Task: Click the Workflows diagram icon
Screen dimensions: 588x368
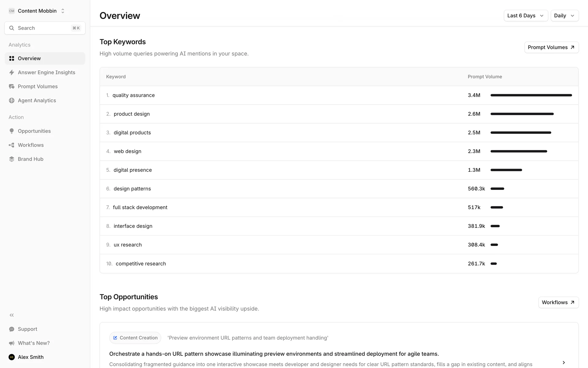Action: (12, 145)
